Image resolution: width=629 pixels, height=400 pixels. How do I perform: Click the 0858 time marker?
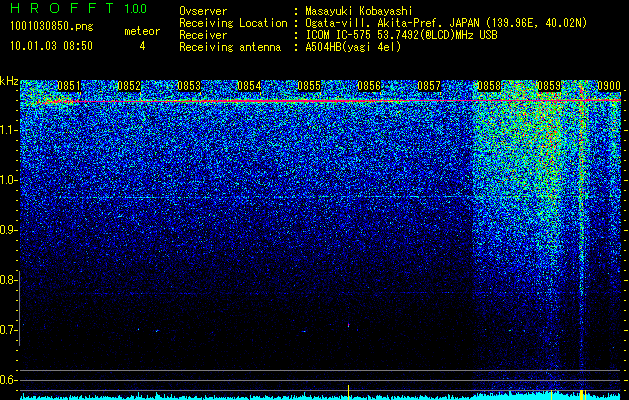pos(489,86)
